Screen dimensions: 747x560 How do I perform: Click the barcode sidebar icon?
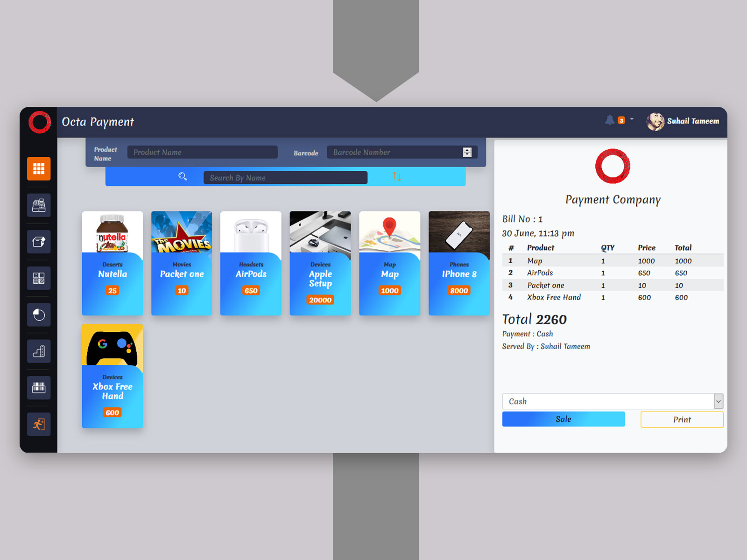click(x=39, y=388)
